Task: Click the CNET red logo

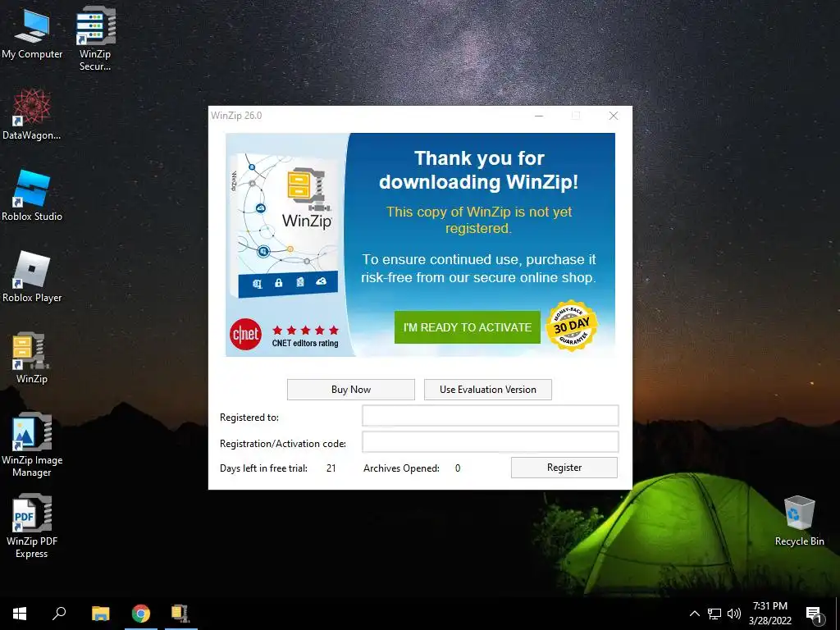Action: (x=245, y=335)
